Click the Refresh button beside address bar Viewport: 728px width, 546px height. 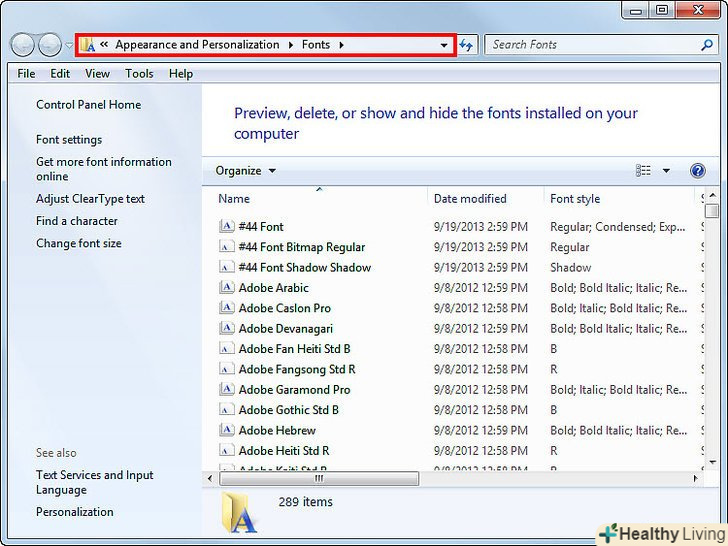coord(466,45)
